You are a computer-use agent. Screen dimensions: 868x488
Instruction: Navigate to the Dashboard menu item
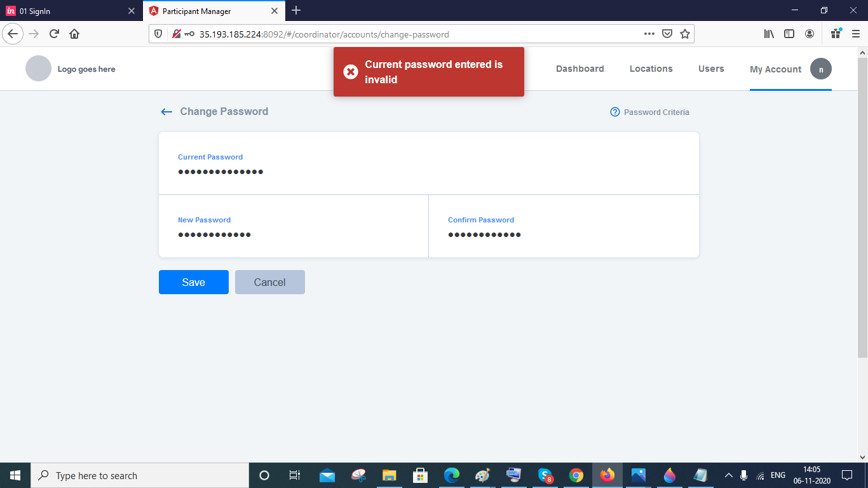[x=580, y=69]
